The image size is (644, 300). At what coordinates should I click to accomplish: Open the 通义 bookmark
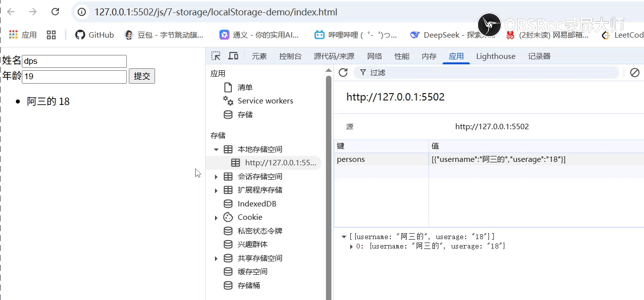[x=260, y=35]
